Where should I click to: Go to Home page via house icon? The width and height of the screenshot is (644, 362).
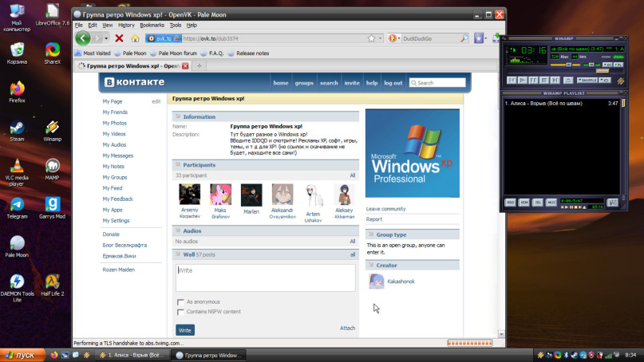click(x=135, y=38)
